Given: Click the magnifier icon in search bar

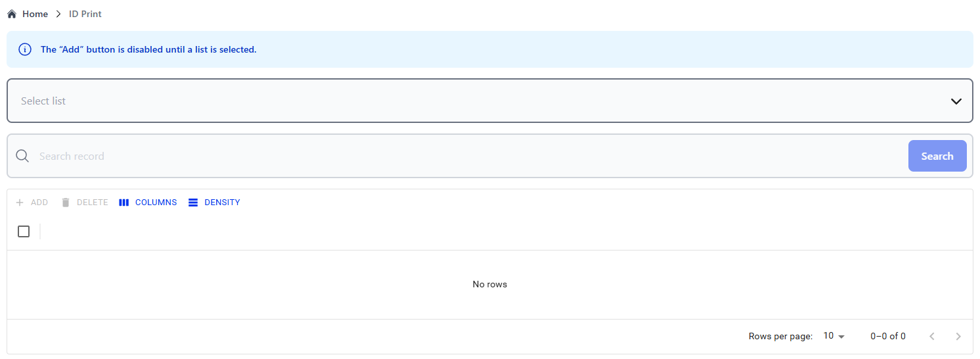Looking at the screenshot, I should click(22, 156).
